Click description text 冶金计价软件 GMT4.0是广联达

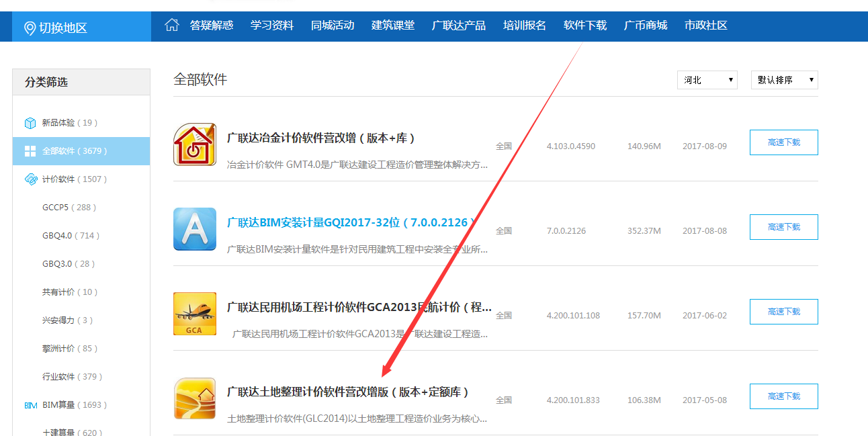357,165
